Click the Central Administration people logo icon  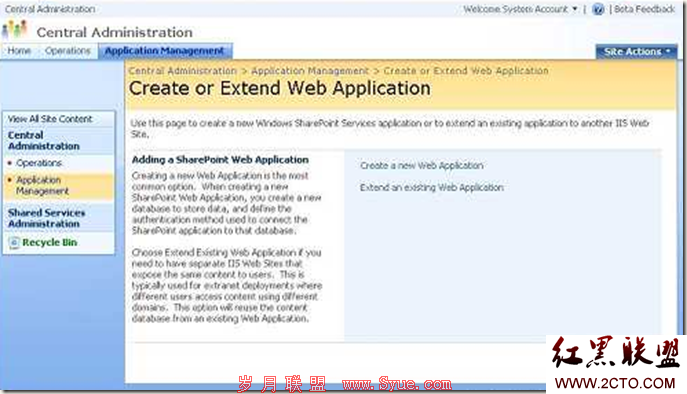click(15, 30)
